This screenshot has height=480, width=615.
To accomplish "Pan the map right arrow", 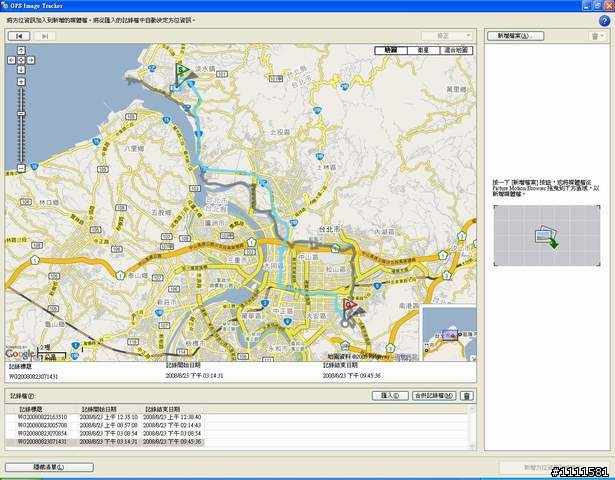I will coord(31,60).
